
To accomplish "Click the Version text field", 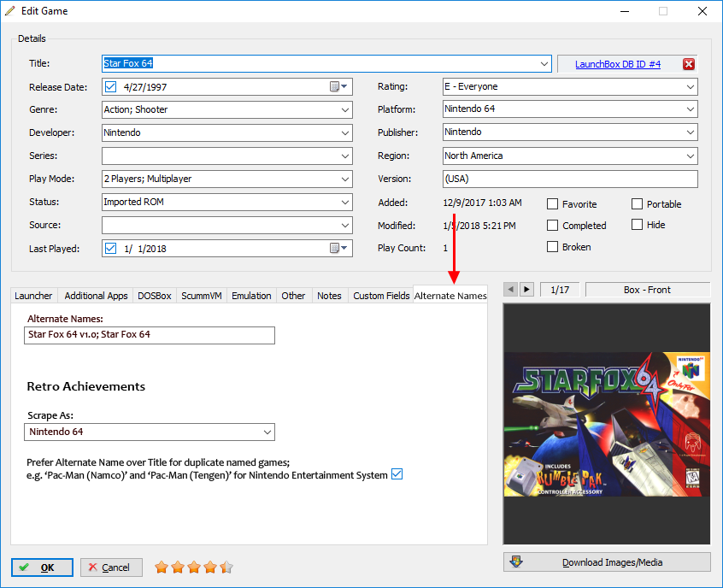I will pyautogui.click(x=570, y=179).
